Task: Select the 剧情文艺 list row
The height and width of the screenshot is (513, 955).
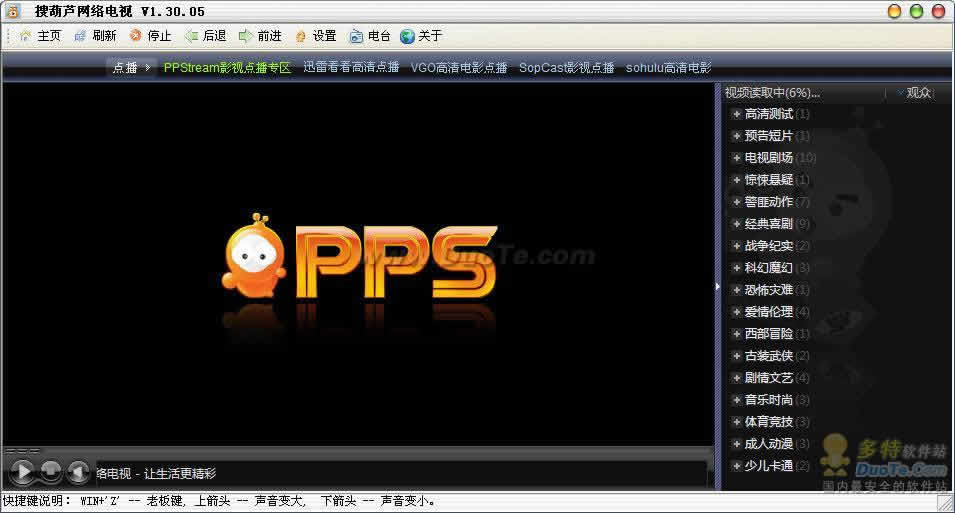Action: (771, 378)
